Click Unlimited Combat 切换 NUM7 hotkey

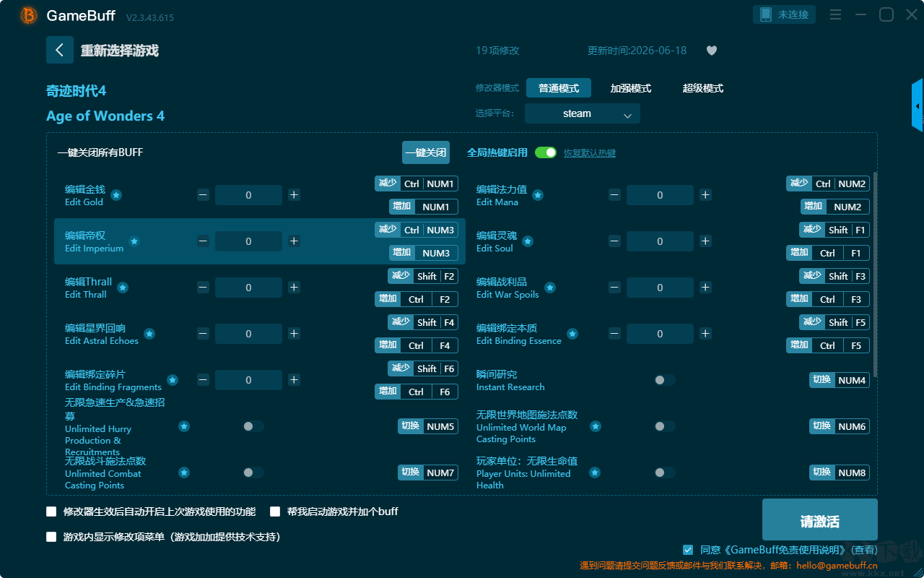[x=428, y=473]
